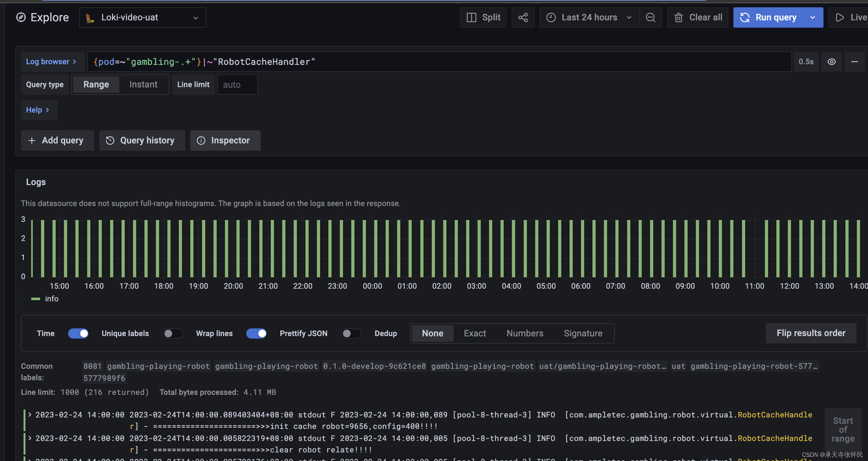868x461 pixels.
Task: Open Last 24 hours time picker
Action: pyautogui.click(x=589, y=17)
